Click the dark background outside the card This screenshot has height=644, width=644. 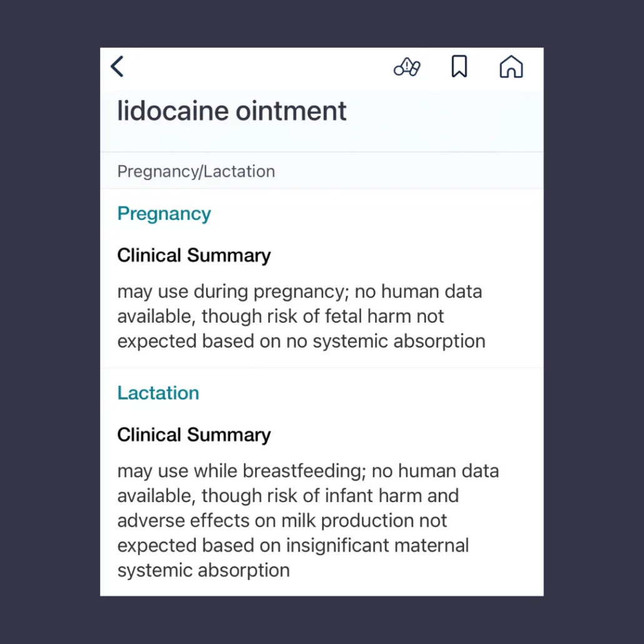pos(50,313)
